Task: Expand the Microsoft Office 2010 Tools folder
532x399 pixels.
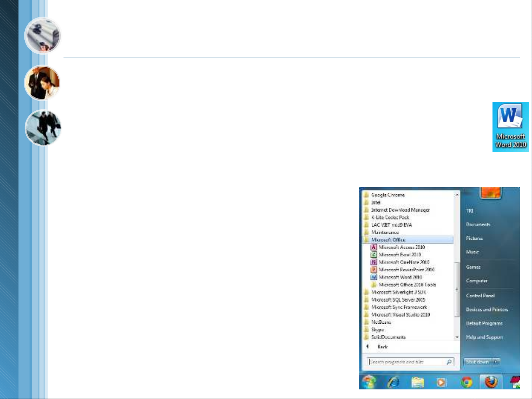Action: tap(407, 285)
